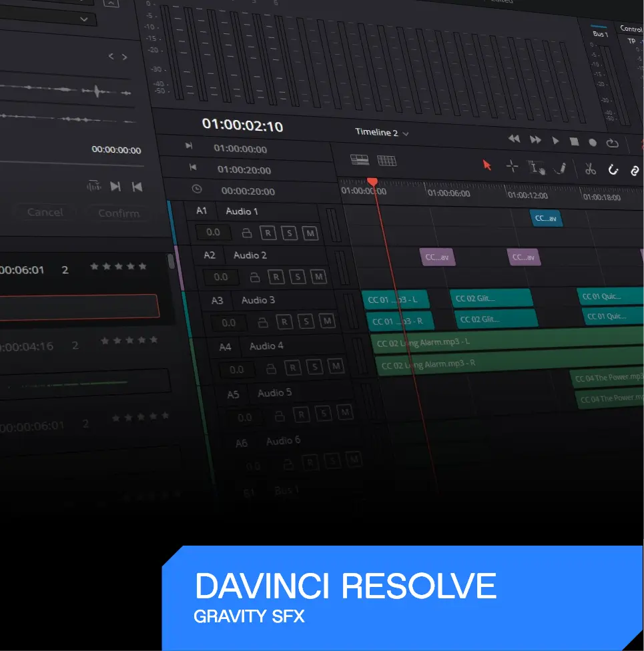The image size is (644, 651).
Task: Click the Cancel button
Action: [45, 212]
